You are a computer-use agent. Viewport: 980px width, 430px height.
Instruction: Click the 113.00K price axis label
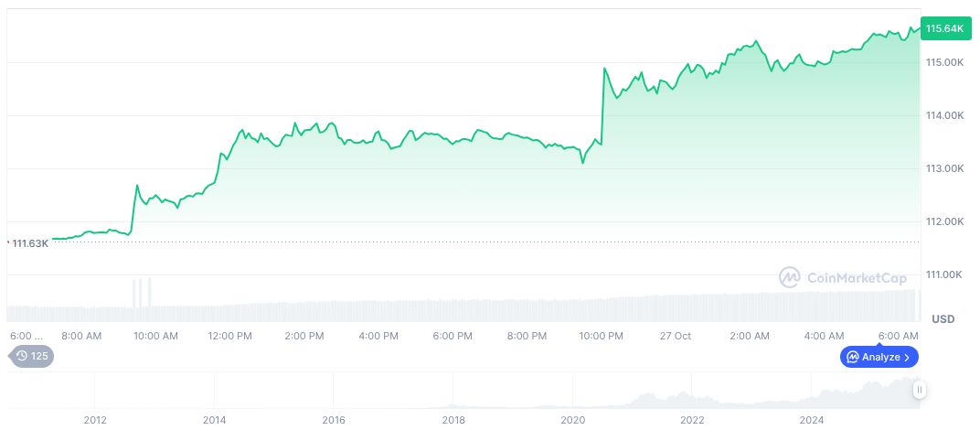point(944,168)
